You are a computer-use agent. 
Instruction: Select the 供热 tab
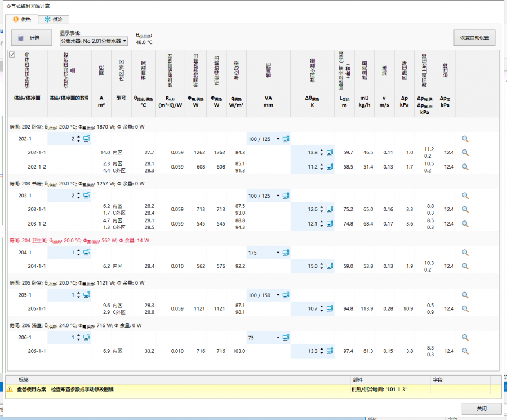tap(21, 19)
